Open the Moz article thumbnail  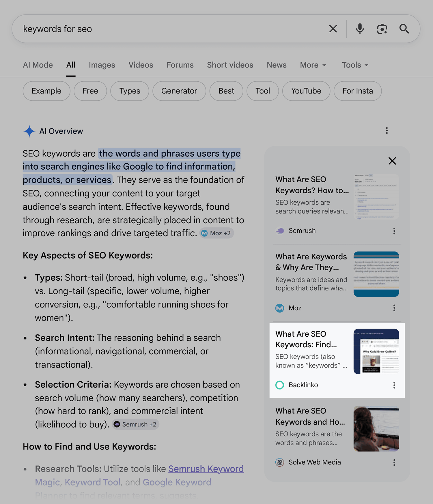click(x=376, y=274)
